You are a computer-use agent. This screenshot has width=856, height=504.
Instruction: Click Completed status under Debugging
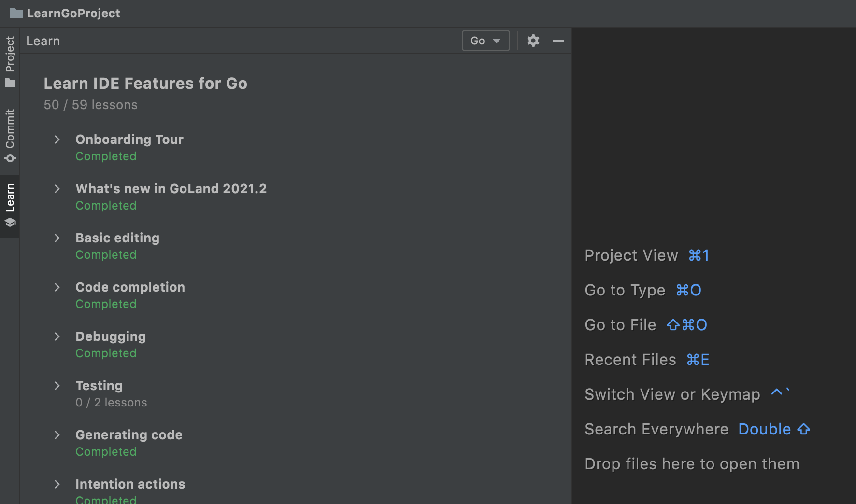(106, 353)
